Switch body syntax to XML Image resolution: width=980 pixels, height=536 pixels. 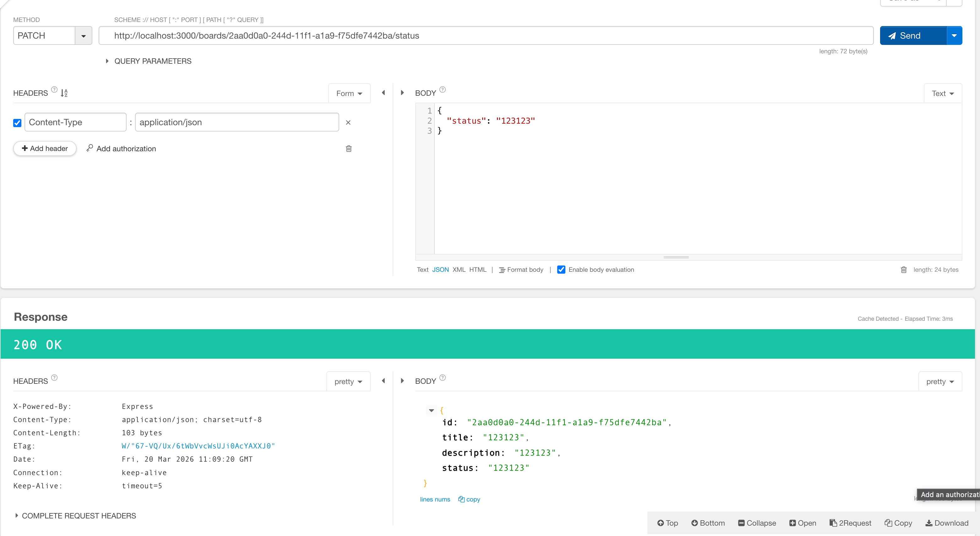(x=459, y=270)
